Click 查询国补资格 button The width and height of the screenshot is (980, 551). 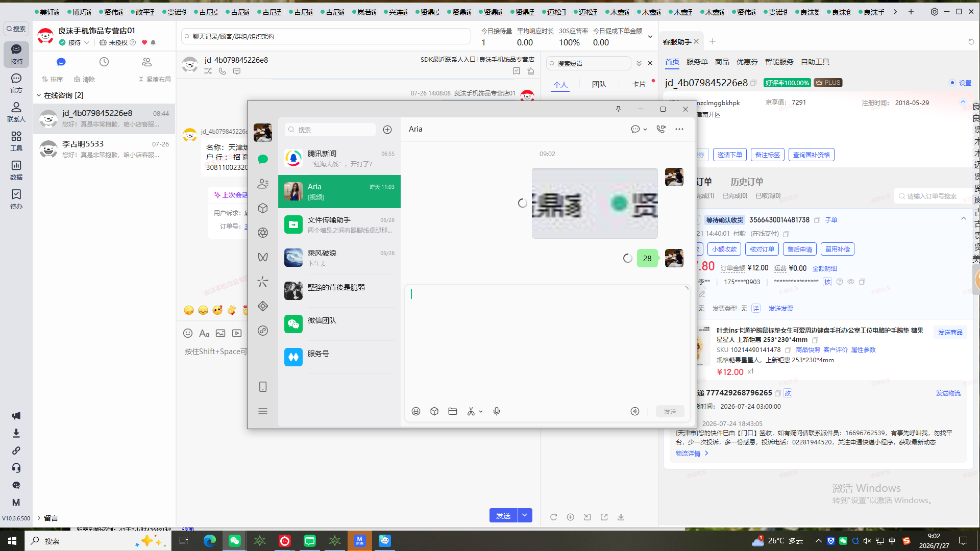click(x=812, y=155)
